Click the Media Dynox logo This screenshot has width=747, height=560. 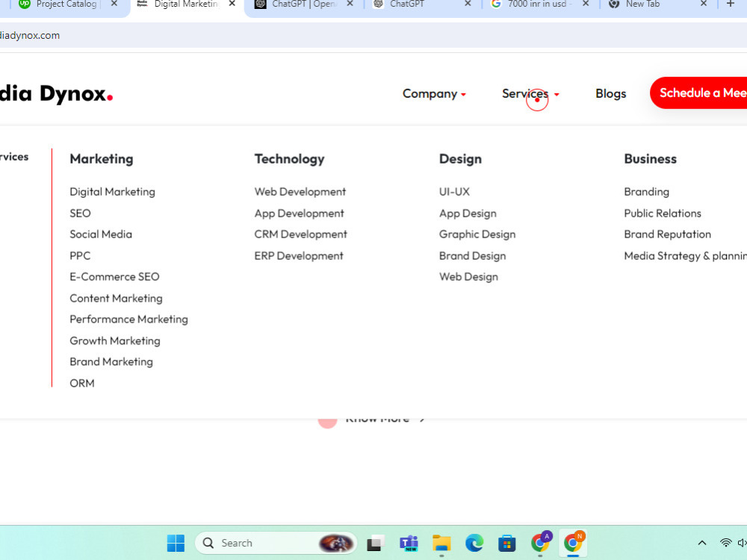[x=56, y=94]
